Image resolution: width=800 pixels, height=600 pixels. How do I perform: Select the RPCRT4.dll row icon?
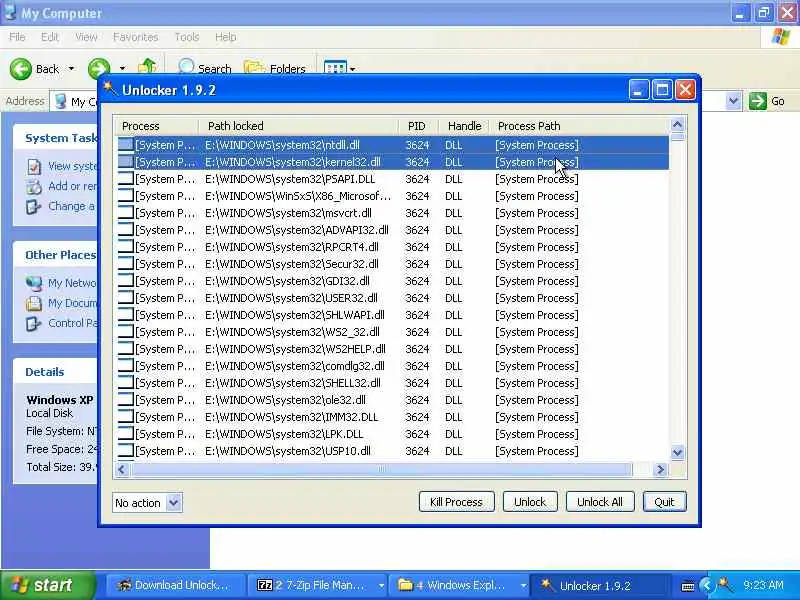coord(126,246)
